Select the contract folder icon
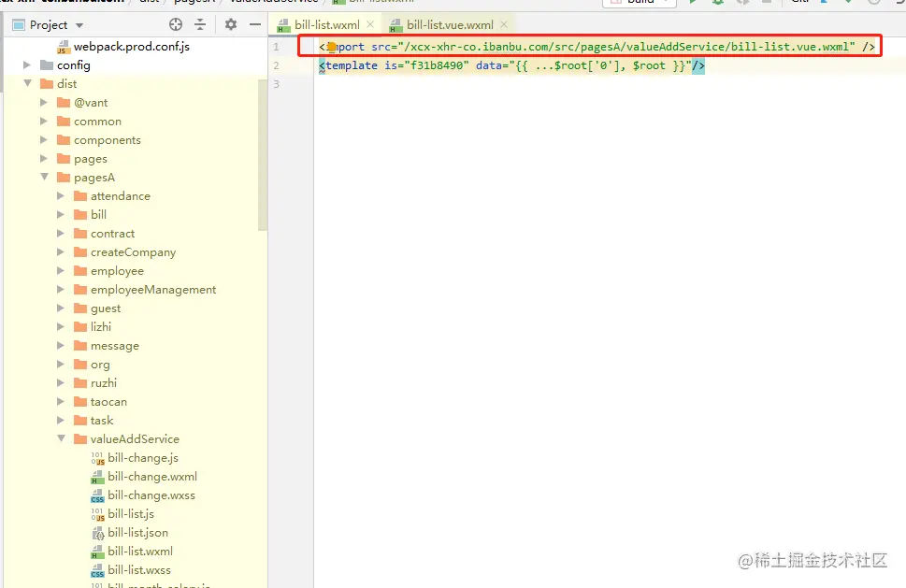 tap(80, 234)
